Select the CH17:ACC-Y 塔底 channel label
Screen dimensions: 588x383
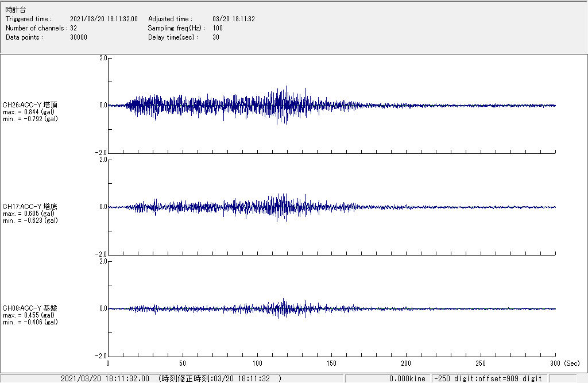[30, 207]
